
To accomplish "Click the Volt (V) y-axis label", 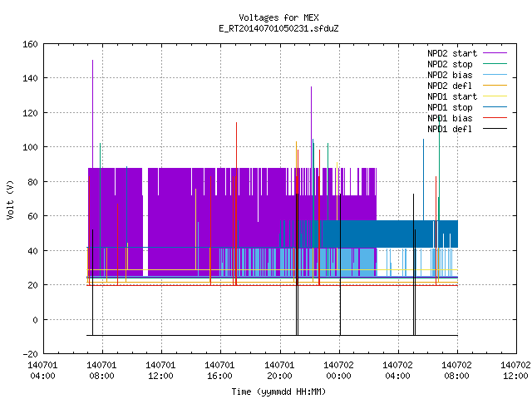I will pyautogui.click(x=10, y=199).
